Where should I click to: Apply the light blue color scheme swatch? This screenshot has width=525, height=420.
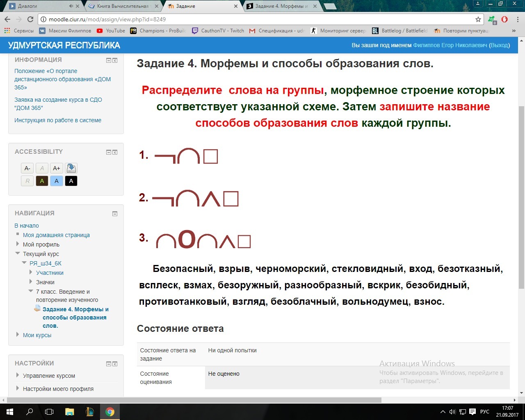click(57, 181)
